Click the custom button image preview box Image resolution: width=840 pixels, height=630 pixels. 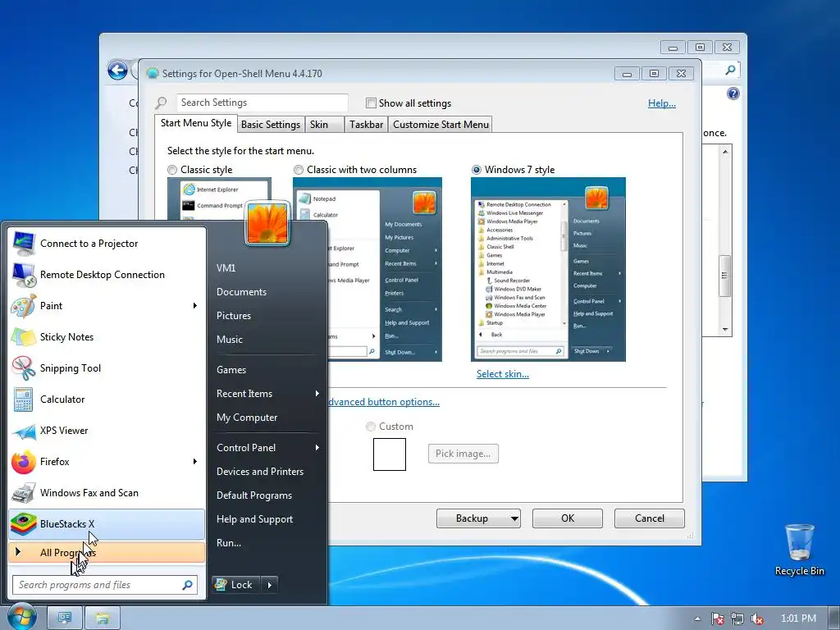[390, 454]
